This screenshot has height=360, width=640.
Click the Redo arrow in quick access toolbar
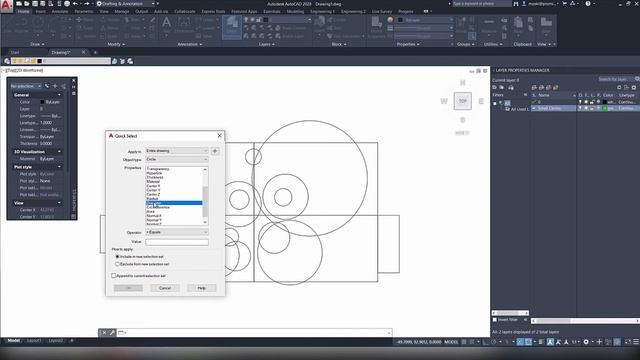click(87, 4)
